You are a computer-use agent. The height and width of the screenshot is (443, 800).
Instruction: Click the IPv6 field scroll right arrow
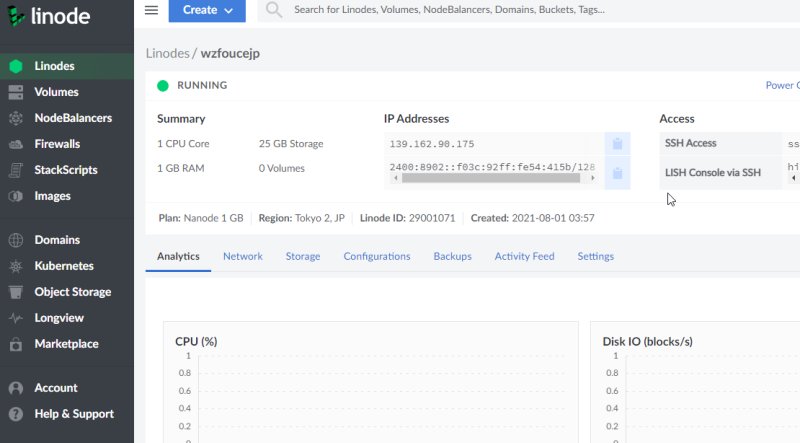pos(592,178)
